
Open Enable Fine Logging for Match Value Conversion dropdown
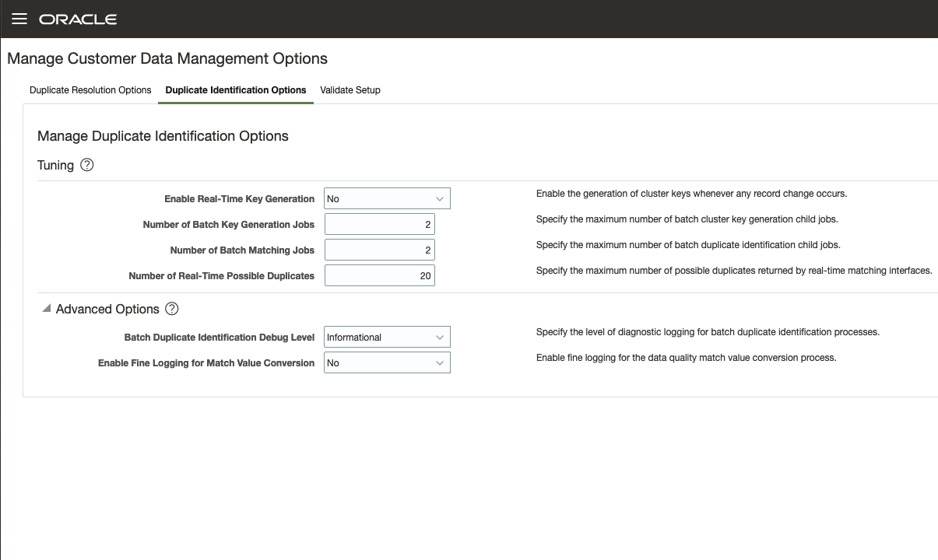tap(387, 363)
